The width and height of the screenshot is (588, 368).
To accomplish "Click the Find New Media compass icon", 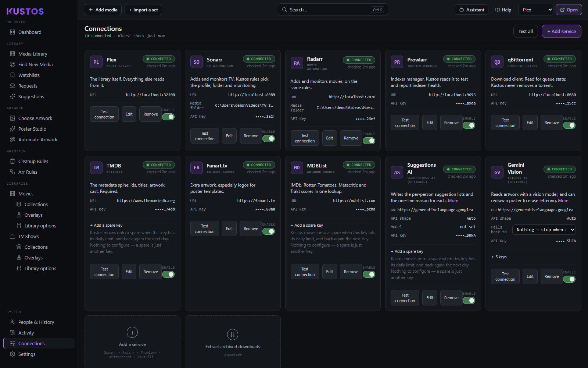I will (x=12, y=64).
